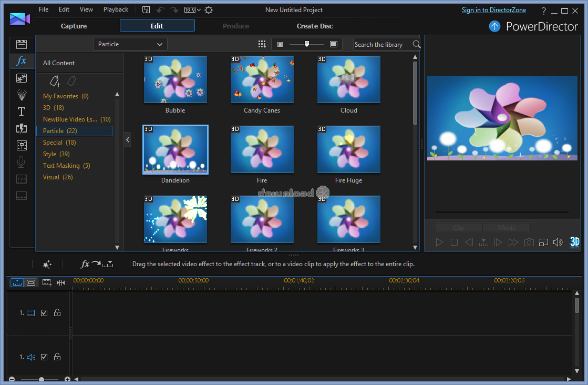Uncheck the audio track enable checkbox
588x385 pixels.
coord(44,357)
